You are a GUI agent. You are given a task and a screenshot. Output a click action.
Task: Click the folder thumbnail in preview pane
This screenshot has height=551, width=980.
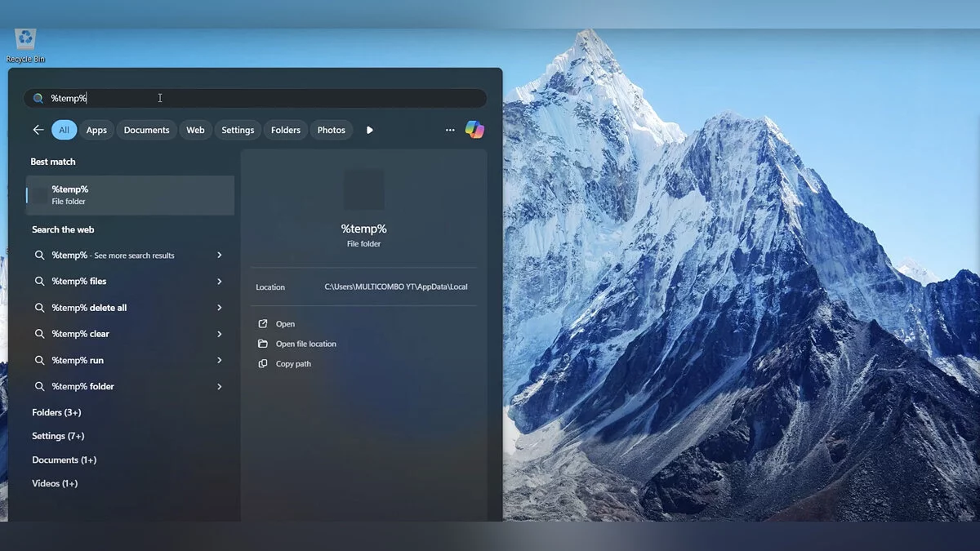pyautogui.click(x=363, y=189)
